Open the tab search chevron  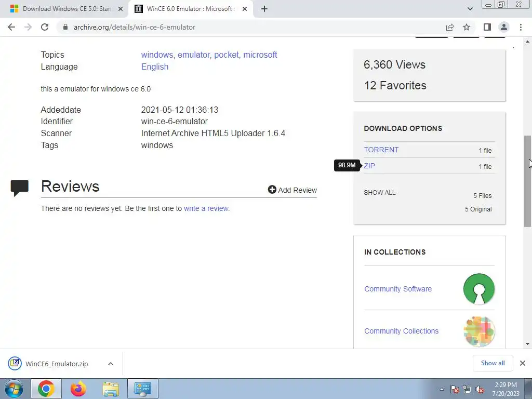pyautogui.click(x=470, y=9)
